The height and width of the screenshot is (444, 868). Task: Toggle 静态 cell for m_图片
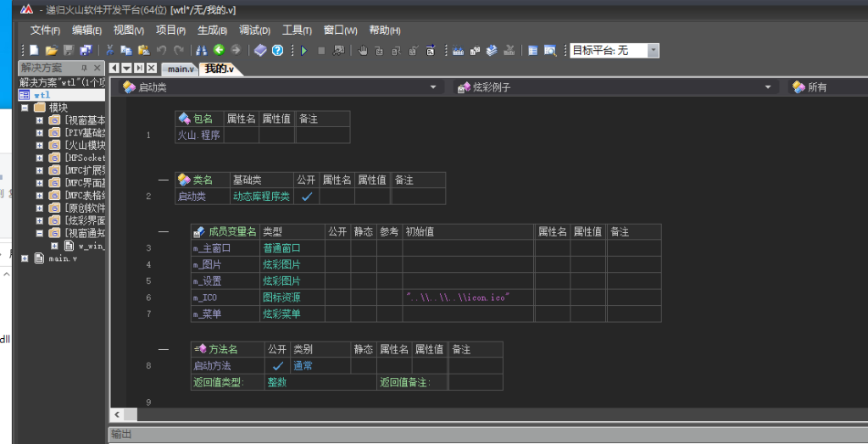[x=364, y=264]
